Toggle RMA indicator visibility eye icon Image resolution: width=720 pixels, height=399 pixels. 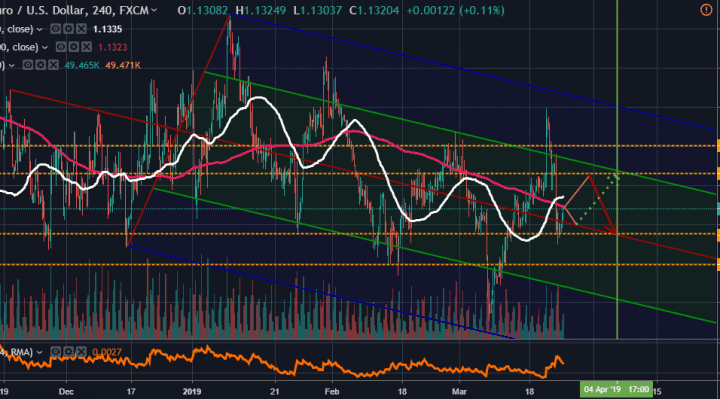coord(56,352)
